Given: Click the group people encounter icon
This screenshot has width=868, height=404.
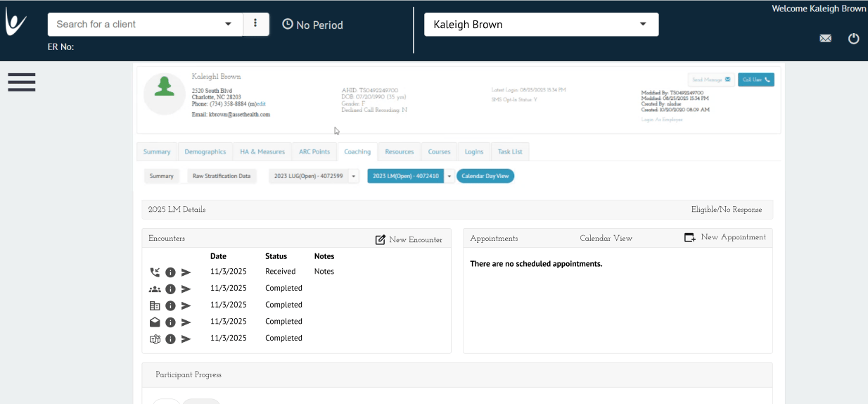Looking at the screenshot, I should pyautogui.click(x=155, y=289).
